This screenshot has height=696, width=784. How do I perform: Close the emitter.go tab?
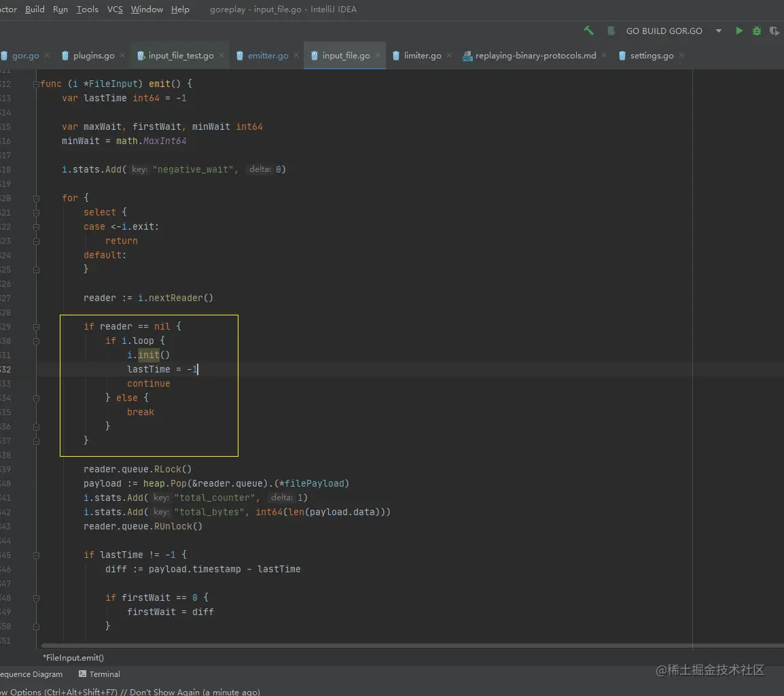(x=296, y=55)
